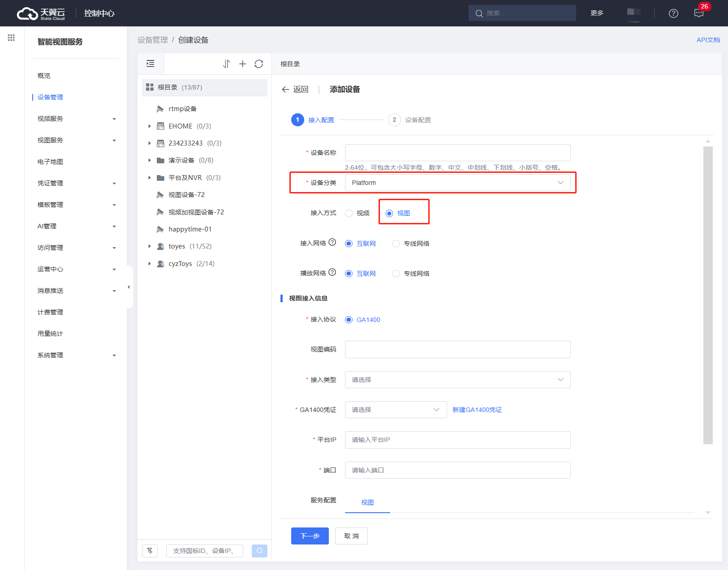Viewport: 728px width, 570px height.
Task: Click the 下一步 button
Action: (310, 536)
